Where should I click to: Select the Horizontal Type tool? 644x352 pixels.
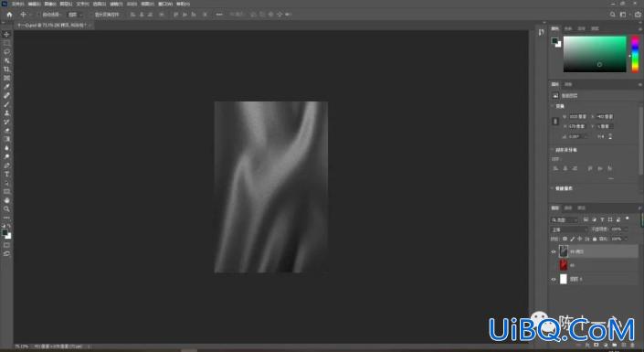[6, 175]
